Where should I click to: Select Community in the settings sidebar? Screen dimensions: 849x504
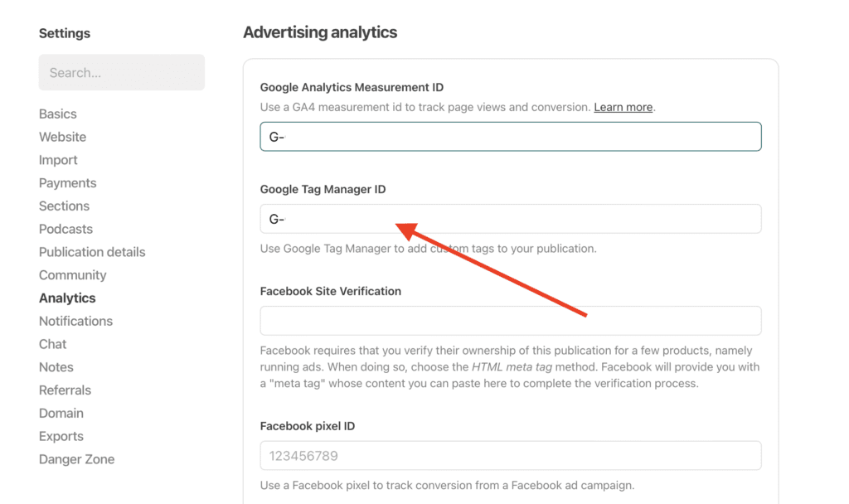[x=72, y=275]
